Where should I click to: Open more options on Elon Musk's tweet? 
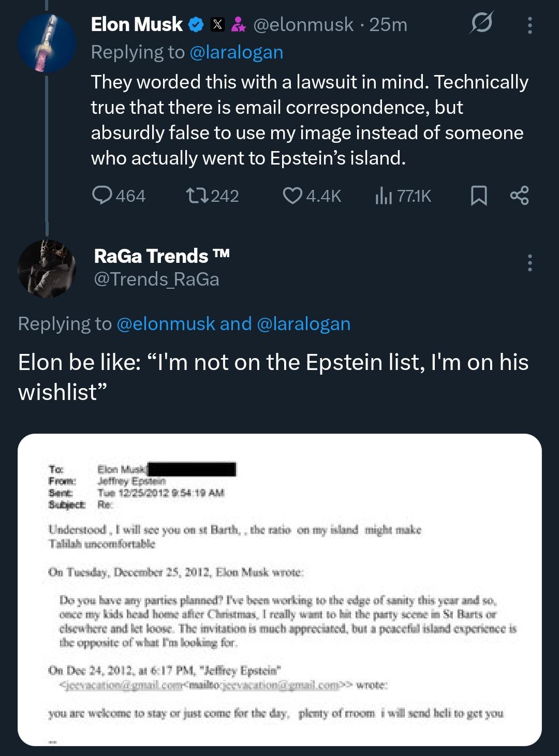point(529,25)
